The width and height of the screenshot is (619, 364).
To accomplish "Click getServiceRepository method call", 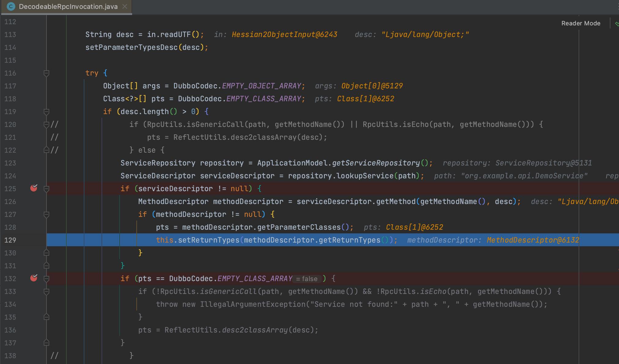I will (376, 163).
